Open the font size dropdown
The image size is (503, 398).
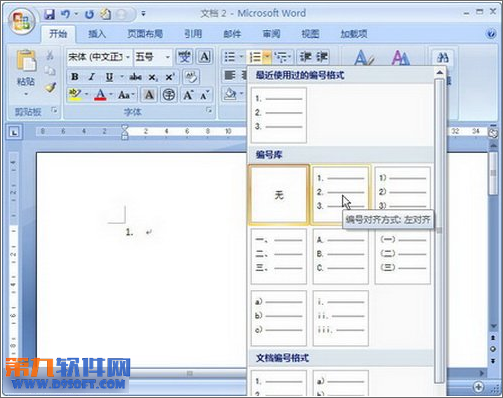tap(167, 57)
